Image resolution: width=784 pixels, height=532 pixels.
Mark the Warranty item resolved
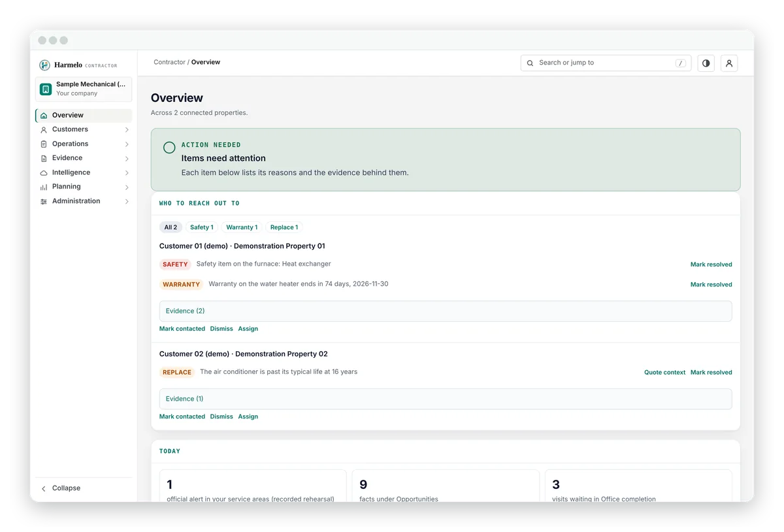[711, 285]
